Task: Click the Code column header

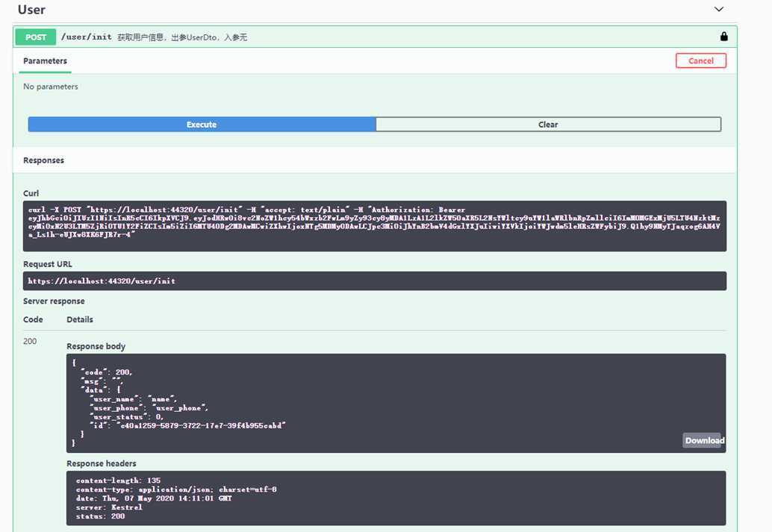Action: point(33,319)
